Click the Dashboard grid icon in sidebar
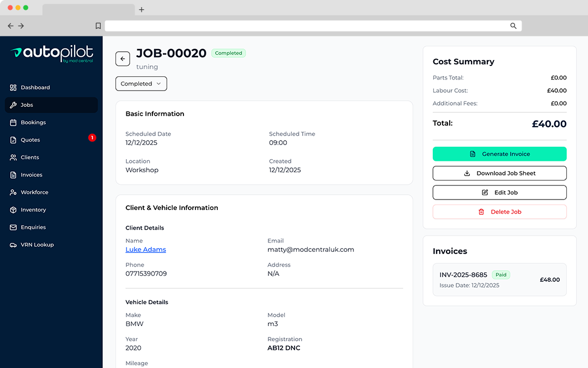The height and width of the screenshot is (368, 588). (x=14, y=87)
